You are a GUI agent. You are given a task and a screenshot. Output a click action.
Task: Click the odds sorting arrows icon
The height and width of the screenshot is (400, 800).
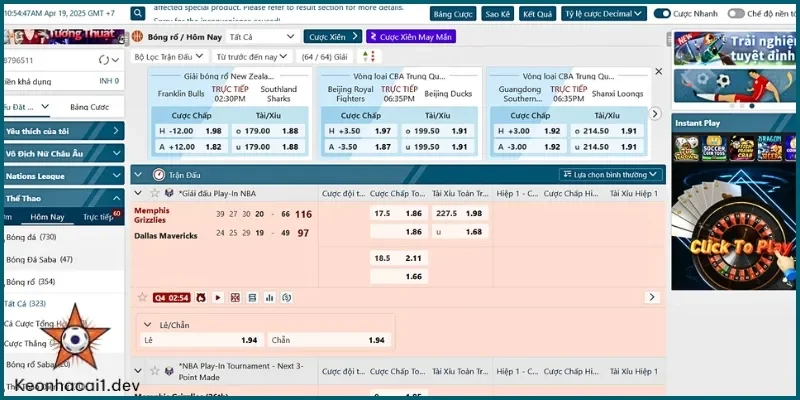(x=369, y=57)
